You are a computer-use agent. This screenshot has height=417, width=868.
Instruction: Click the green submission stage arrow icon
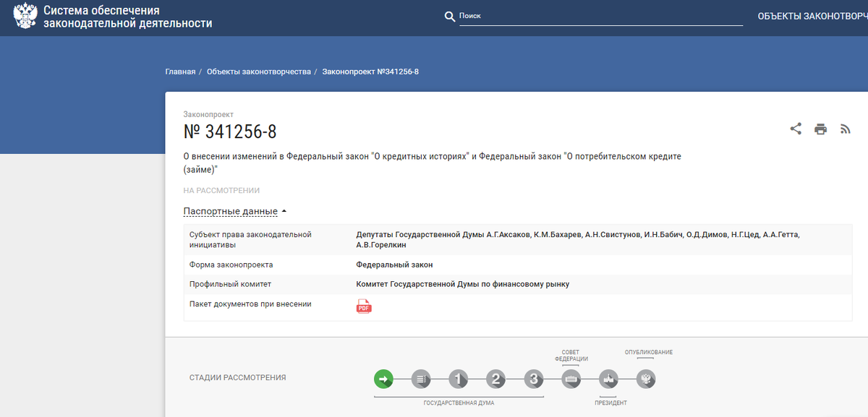point(383,378)
